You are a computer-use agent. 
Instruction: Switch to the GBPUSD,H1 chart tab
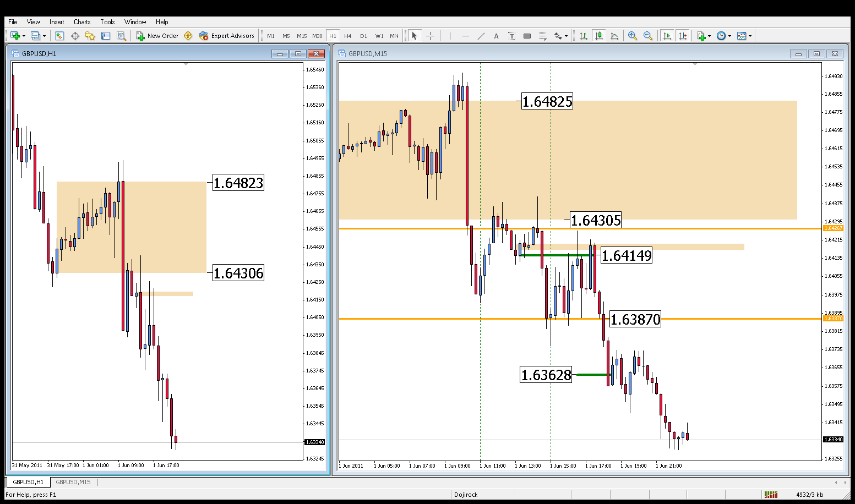tap(28, 482)
